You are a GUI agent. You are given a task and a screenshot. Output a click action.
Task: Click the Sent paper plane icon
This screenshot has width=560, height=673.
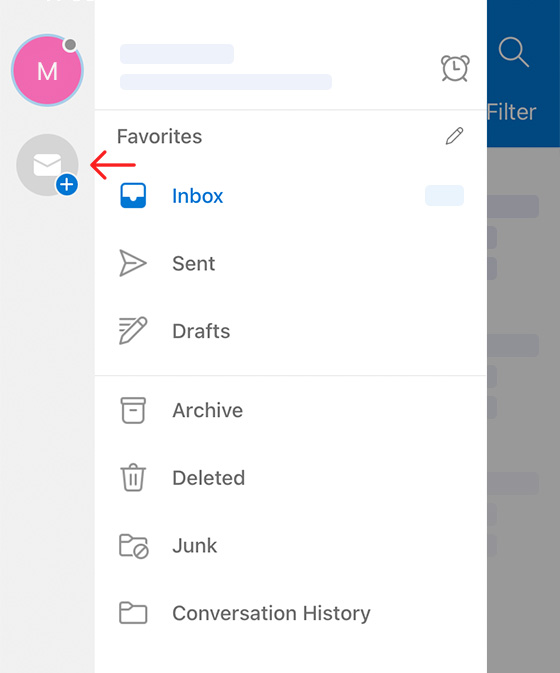point(133,263)
